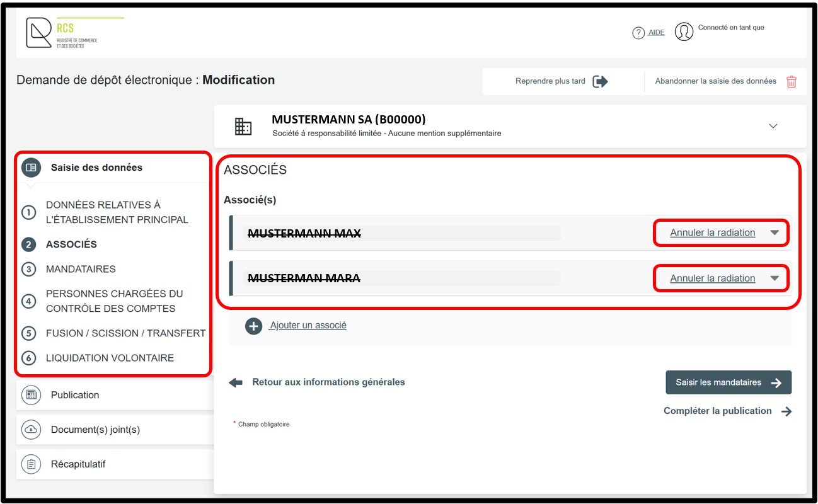Click Saisir les mandataires button
Viewport: 818px width, 504px height.
click(728, 382)
